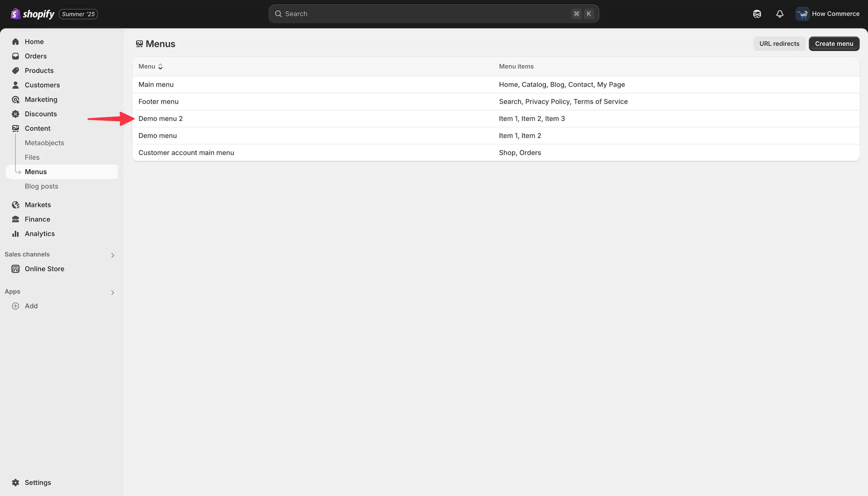
Task: Open Finance in sidebar
Action: pyautogui.click(x=62, y=219)
